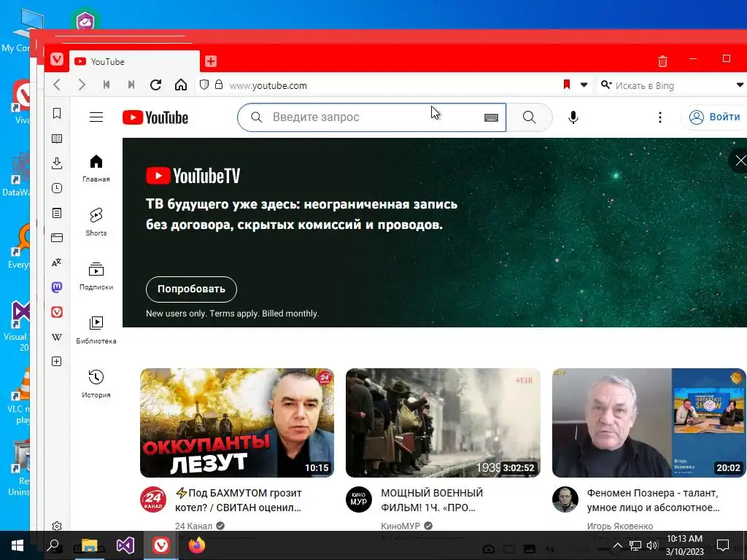
Task: Click the Fast forward button
Action: pos(131,85)
